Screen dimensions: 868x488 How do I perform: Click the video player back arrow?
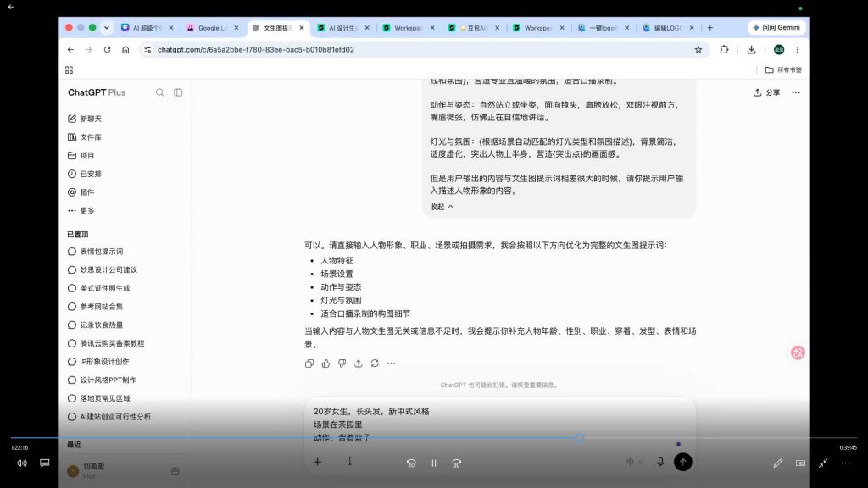pyautogui.click(x=10, y=7)
